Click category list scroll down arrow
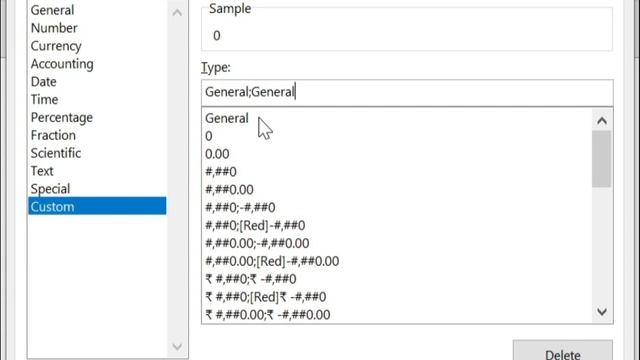 click(x=177, y=347)
